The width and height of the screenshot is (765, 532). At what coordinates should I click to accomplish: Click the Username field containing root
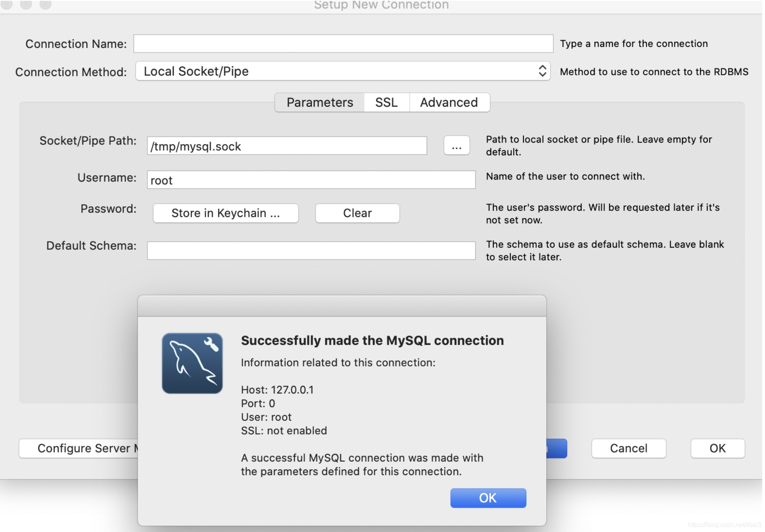(x=311, y=180)
